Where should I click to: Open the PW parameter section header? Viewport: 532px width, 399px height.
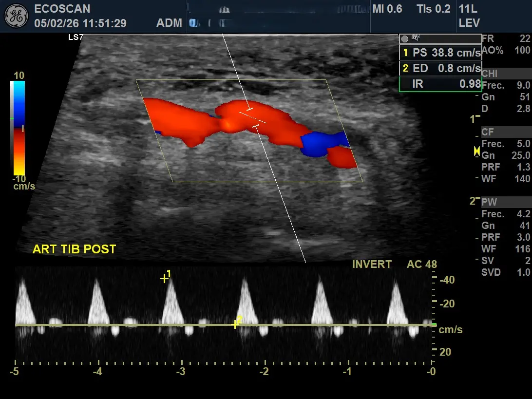click(506, 202)
